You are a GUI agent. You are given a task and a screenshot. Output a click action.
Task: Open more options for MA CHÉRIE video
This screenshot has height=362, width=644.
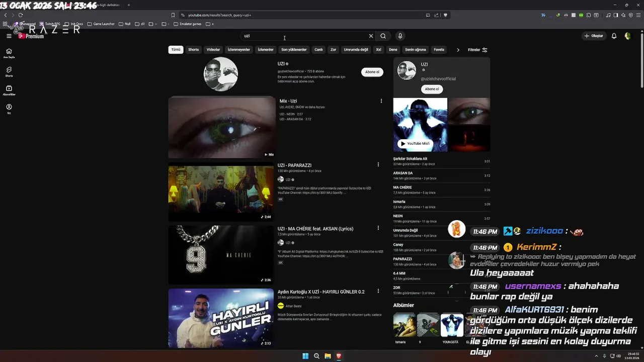(378, 228)
